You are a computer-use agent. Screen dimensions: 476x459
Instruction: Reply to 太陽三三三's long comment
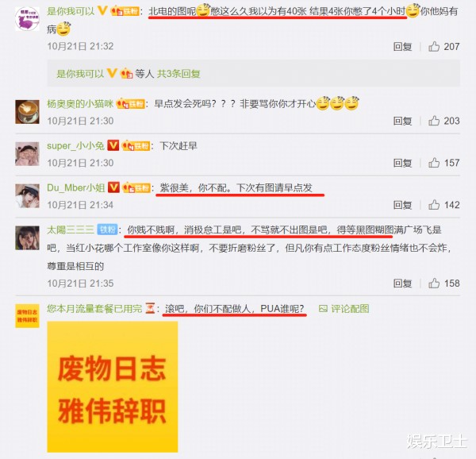coord(402,283)
